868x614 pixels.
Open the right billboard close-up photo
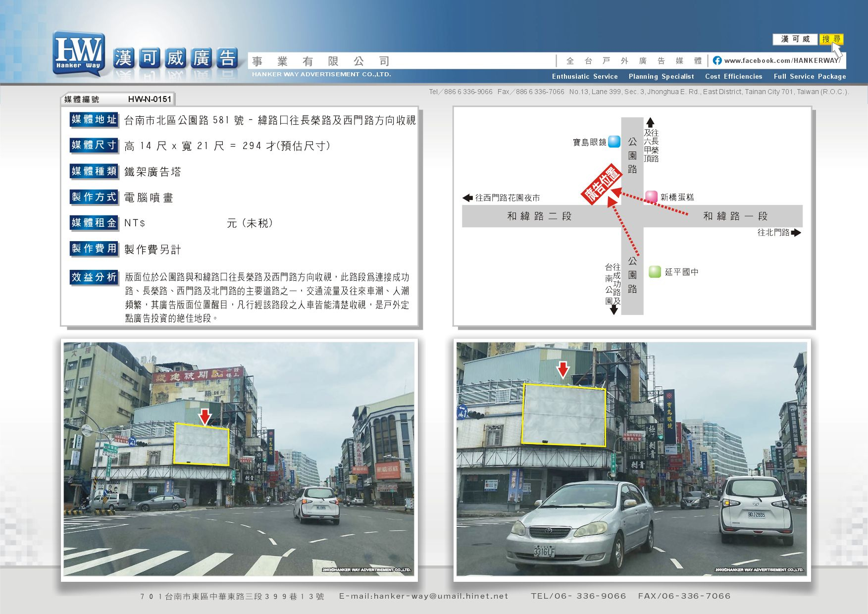pos(631,459)
